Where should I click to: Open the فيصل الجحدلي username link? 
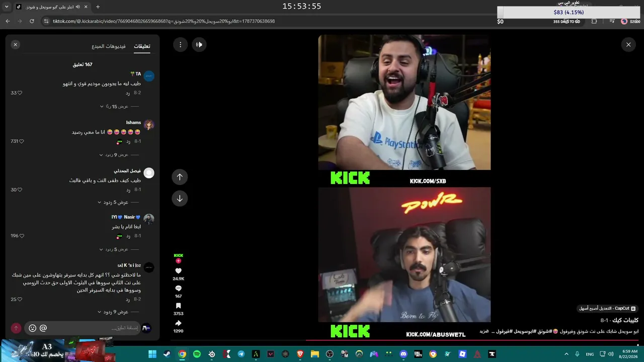click(x=127, y=171)
